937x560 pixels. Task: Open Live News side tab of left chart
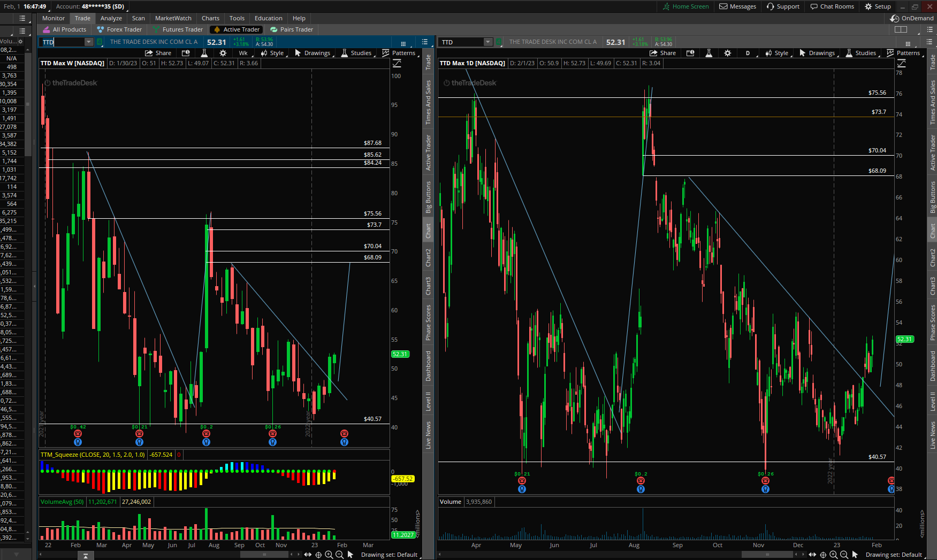click(x=428, y=435)
